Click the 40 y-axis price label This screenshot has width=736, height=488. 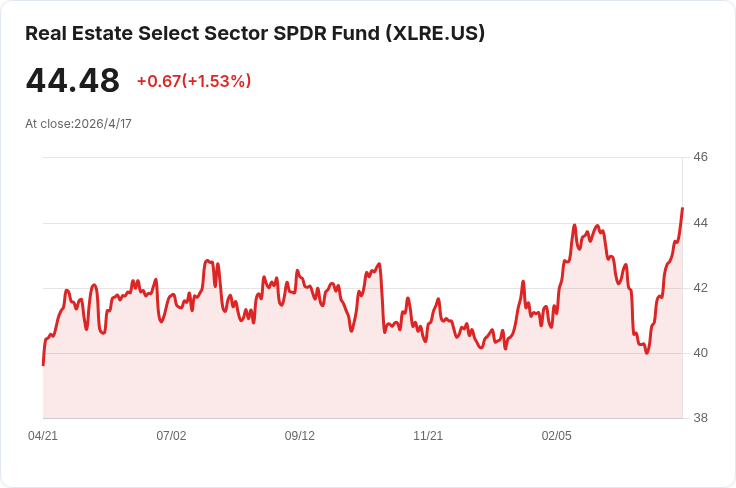(700, 353)
